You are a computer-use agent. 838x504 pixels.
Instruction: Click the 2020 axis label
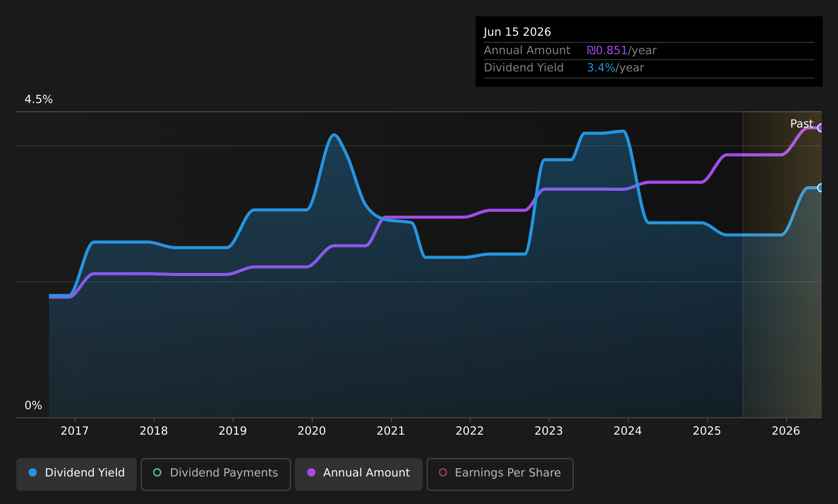point(312,431)
